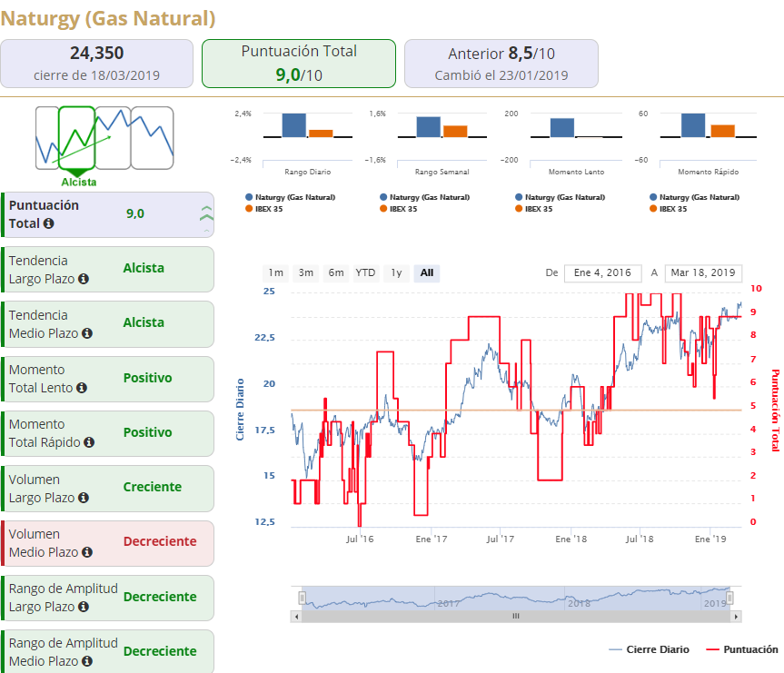Viewport: 784px width, 673px height.
Task: Open info icon for Tendencia Medio Plazo
Action: [87, 333]
